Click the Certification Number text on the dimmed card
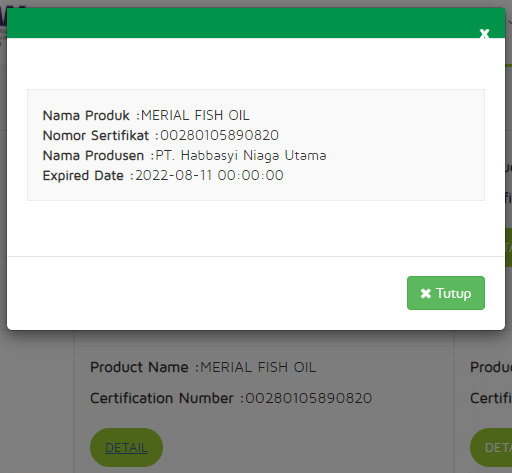The height and width of the screenshot is (473, 512). 162,398
